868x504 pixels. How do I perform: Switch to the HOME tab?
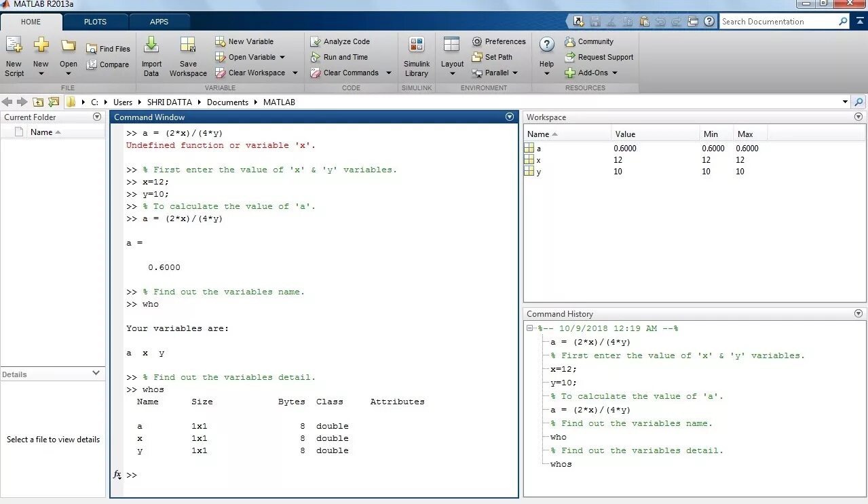[x=31, y=22]
